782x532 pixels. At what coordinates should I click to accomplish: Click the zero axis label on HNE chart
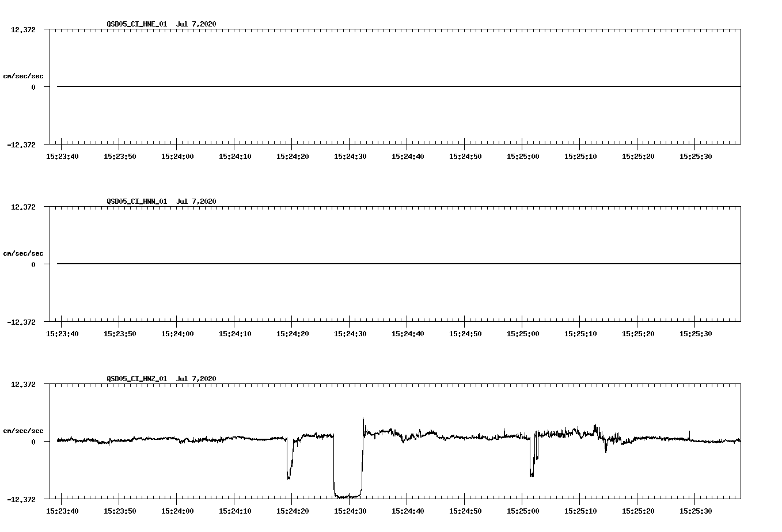pos(33,87)
